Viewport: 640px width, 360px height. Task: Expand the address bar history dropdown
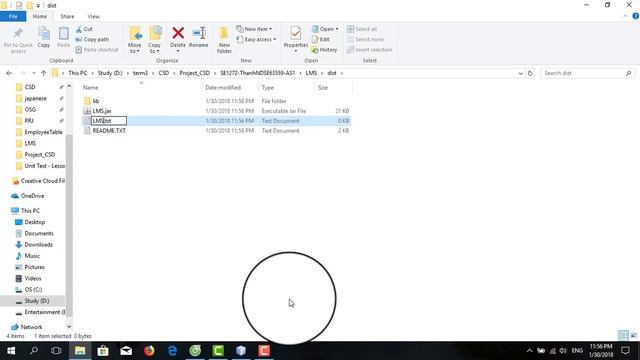click(x=520, y=73)
